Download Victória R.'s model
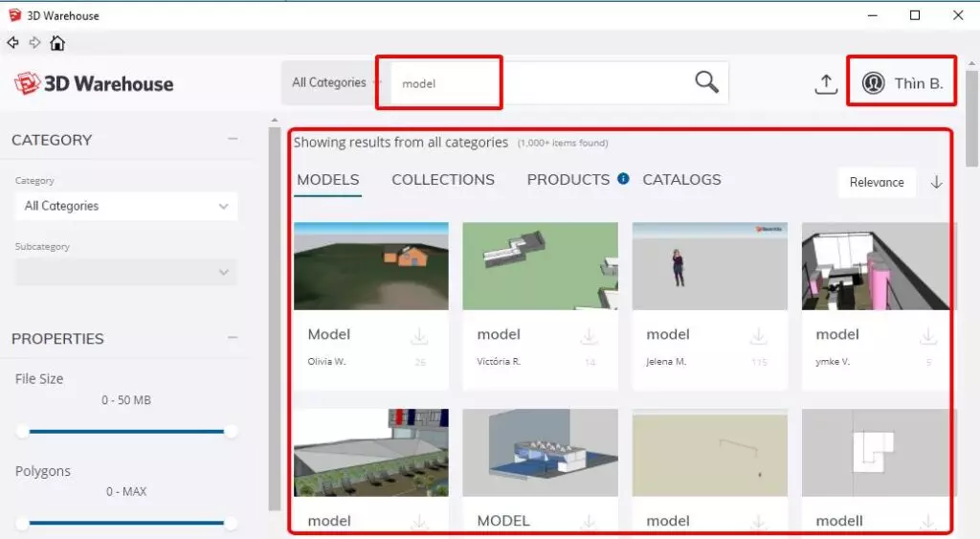 pyautogui.click(x=589, y=336)
